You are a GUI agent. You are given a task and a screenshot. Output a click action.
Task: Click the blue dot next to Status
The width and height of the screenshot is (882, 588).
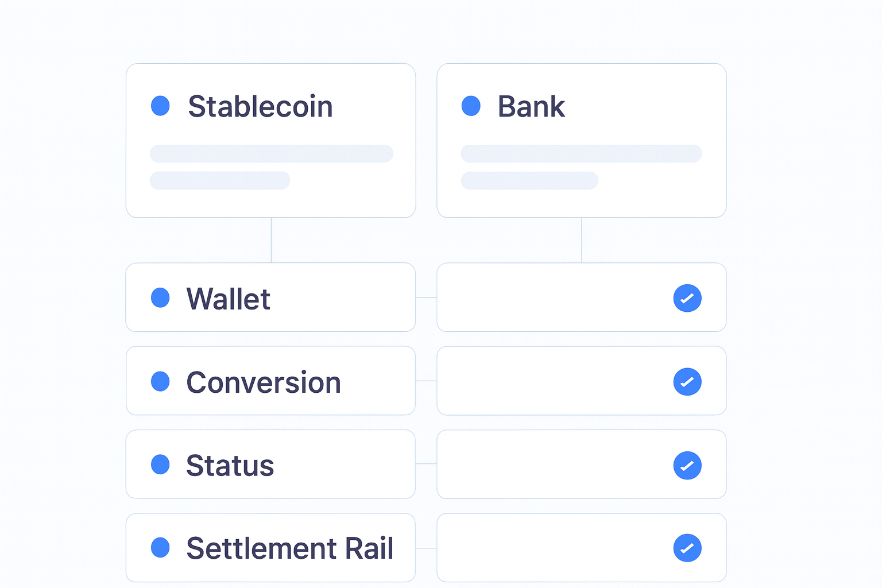tap(160, 465)
